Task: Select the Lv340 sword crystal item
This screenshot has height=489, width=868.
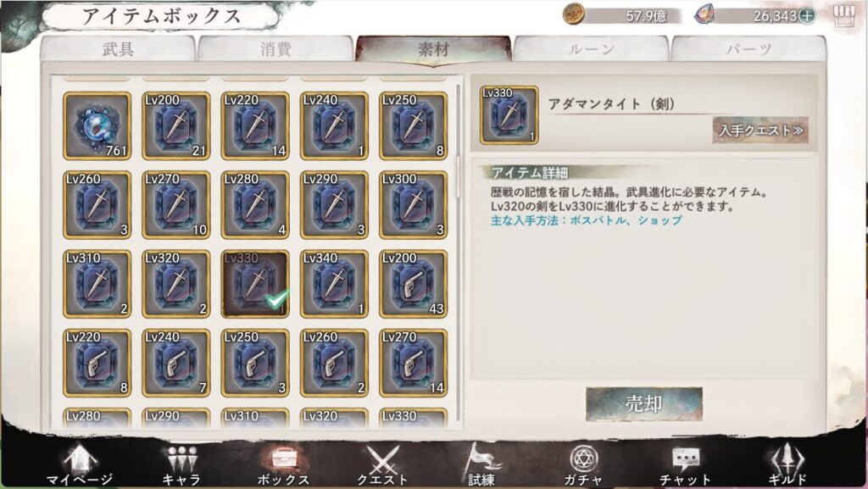Action: point(334,284)
